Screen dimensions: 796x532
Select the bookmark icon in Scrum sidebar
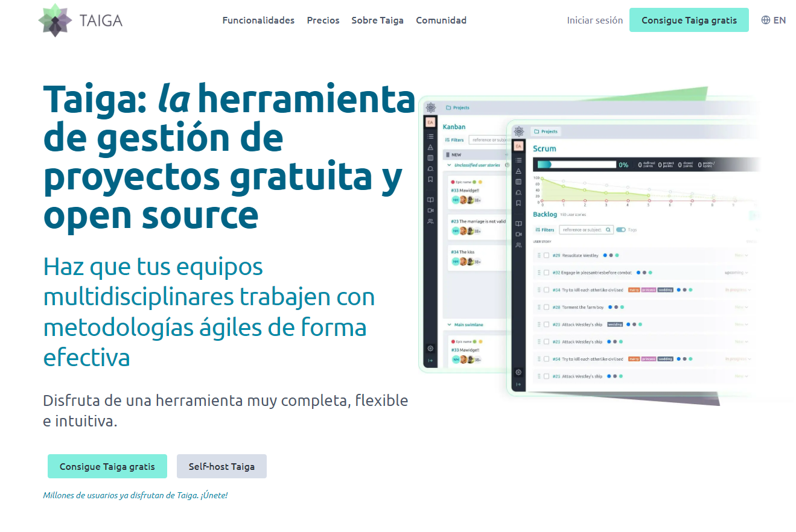click(518, 203)
